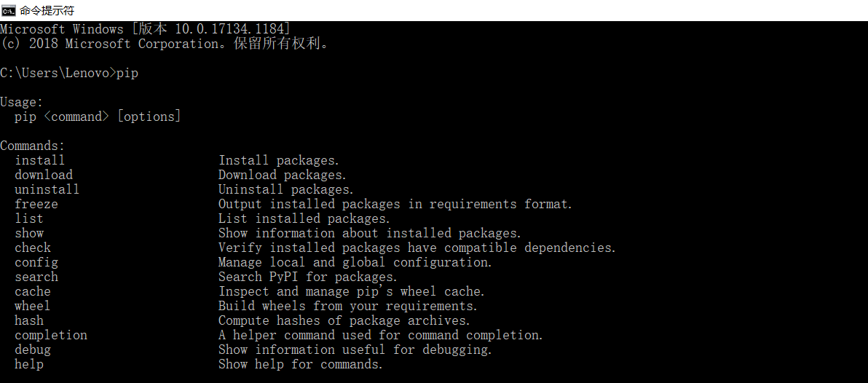This screenshot has height=383, width=868.
Task: Click the 'help' command entry
Action: (x=29, y=365)
